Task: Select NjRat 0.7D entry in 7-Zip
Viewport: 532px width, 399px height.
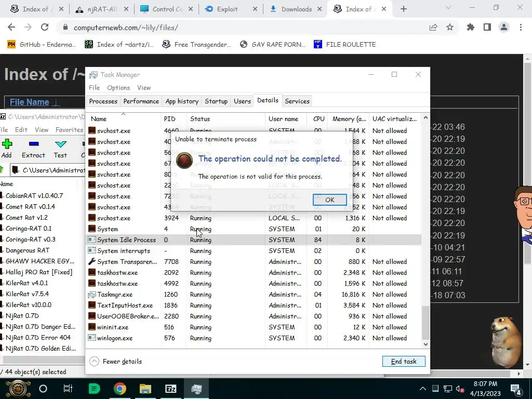Action: tap(22, 315)
